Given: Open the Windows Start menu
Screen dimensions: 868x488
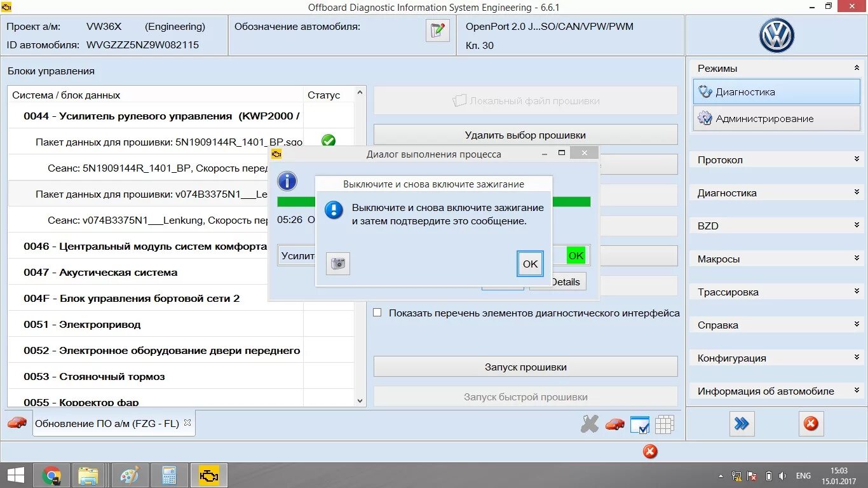Looking at the screenshot, I should tap(16, 475).
